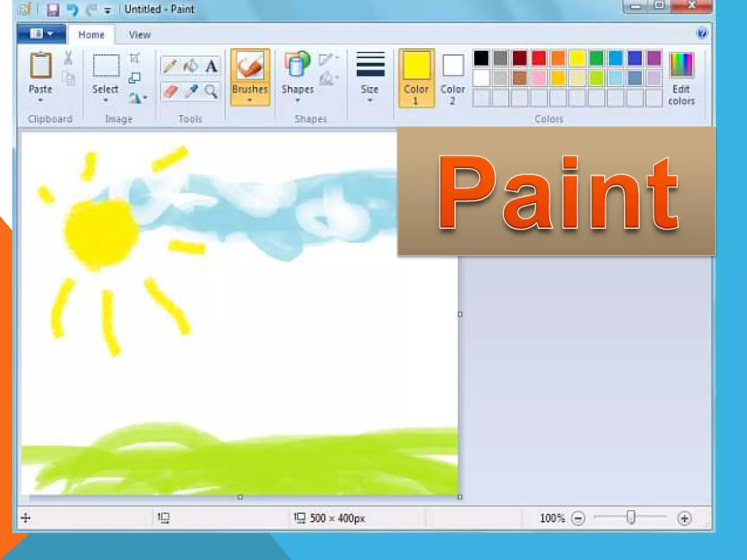
Task: Select the Fill with color bucket
Action: click(190, 66)
